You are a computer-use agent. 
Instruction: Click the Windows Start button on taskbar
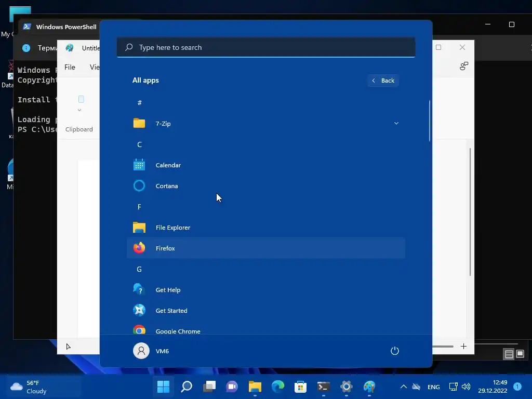pos(163,387)
